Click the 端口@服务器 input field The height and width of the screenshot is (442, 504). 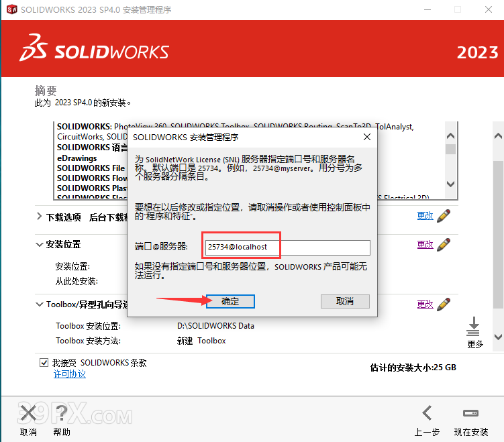[287, 247]
